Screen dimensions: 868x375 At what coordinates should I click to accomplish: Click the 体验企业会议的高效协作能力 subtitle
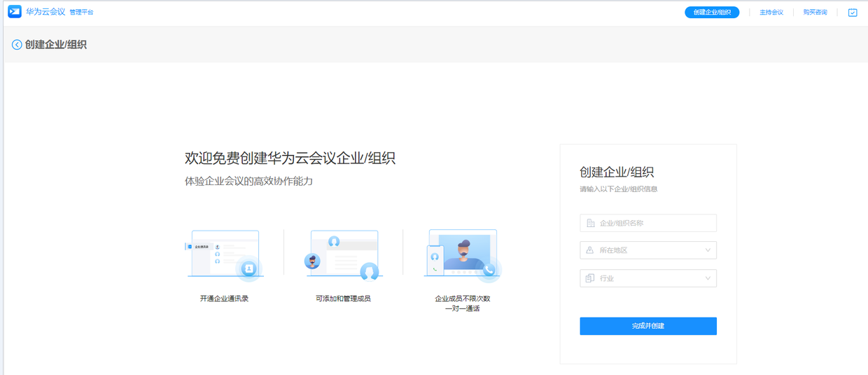pos(248,181)
